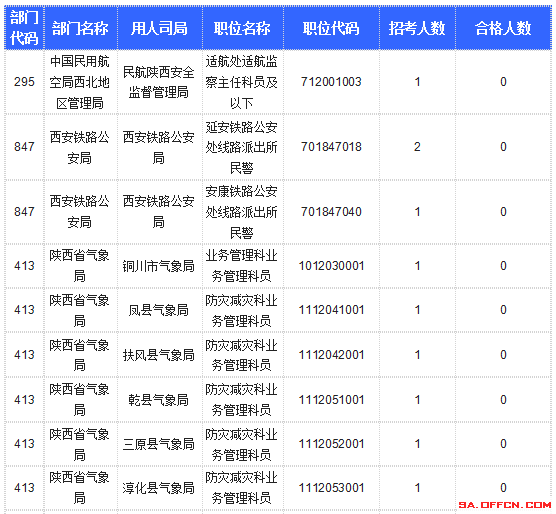Select position code 1112053001
Viewport: 556px width, 514px height.
tap(331, 488)
